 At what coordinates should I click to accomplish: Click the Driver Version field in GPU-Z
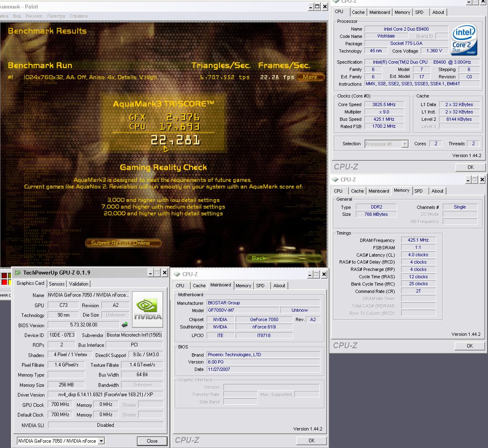pos(106,395)
